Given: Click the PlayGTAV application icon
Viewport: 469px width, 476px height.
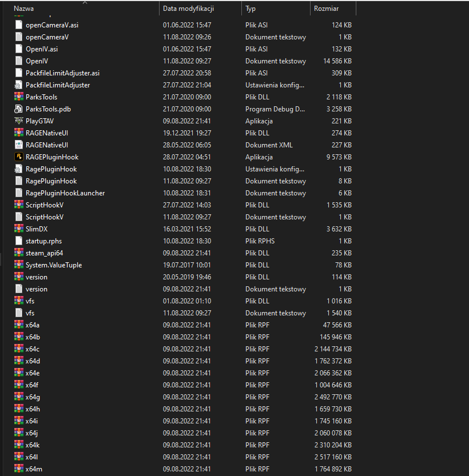Looking at the screenshot, I should (x=19, y=121).
